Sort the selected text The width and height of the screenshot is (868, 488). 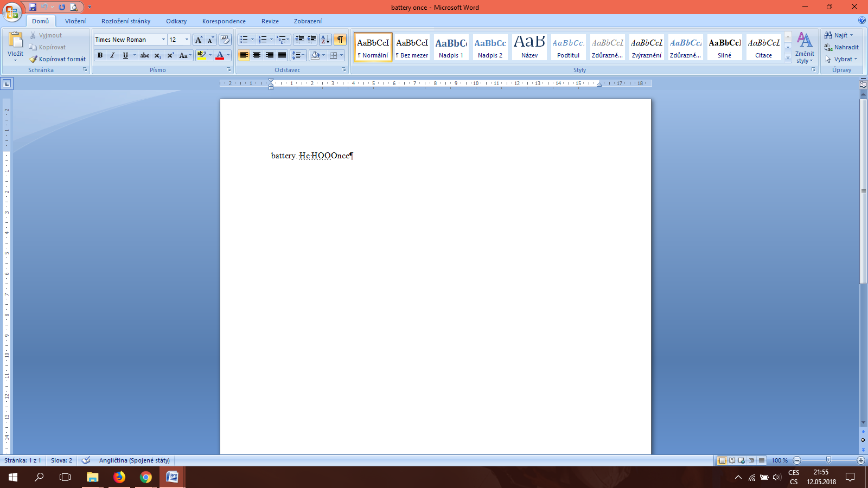click(325, 40)
